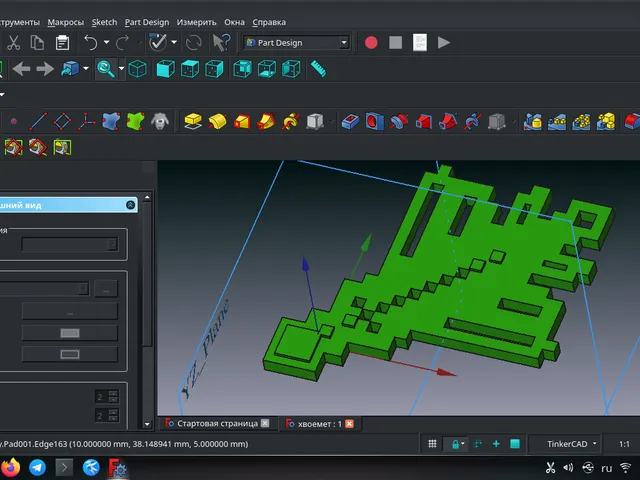Open the Part Design menu
The image size is (640, 480).
tap(147, 22)
